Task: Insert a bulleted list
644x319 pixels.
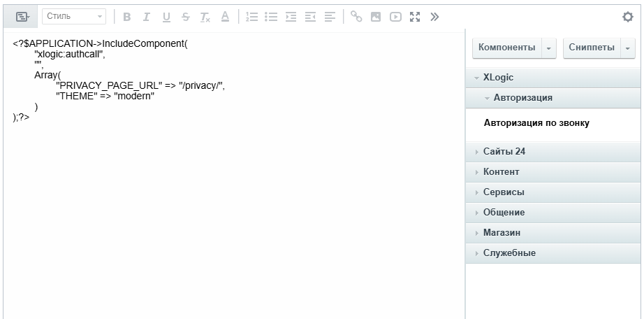Action: (272, 16)
